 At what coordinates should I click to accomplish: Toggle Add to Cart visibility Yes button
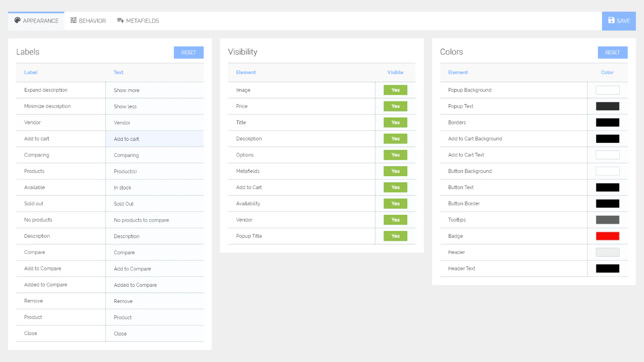[x=395, y=187]
